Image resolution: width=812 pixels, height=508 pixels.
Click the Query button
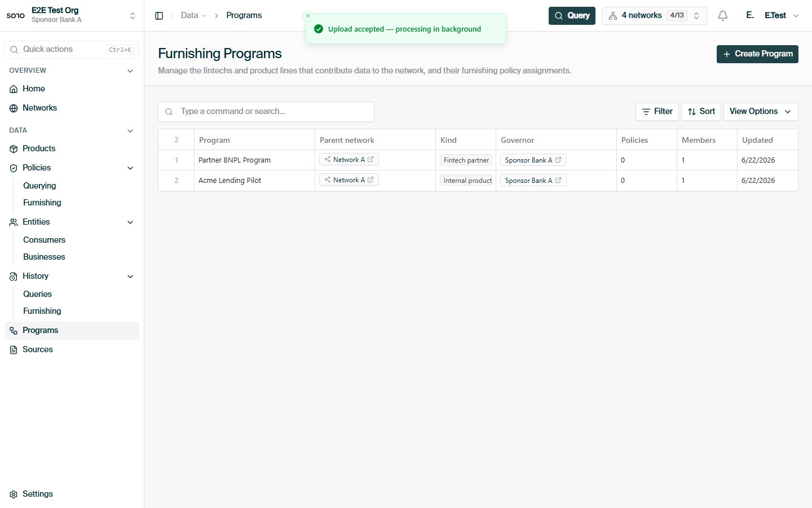pos(572,16)
